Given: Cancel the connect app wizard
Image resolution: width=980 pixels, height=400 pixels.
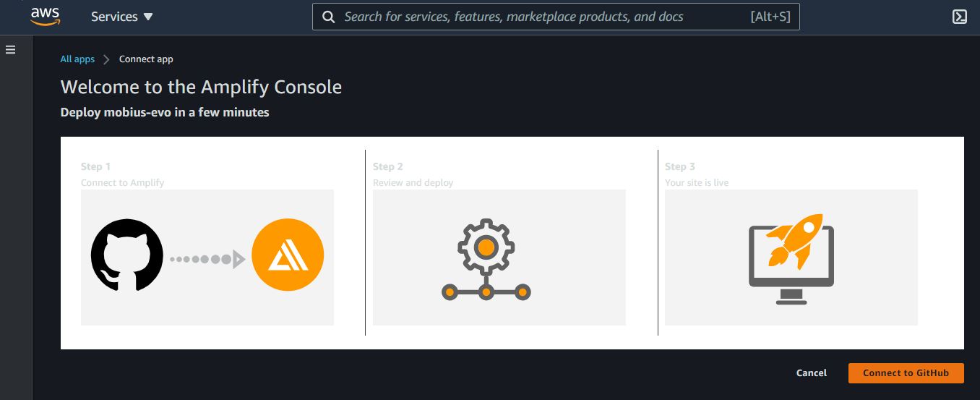Looking at the screenshot, I should click(x=812, y=373).
